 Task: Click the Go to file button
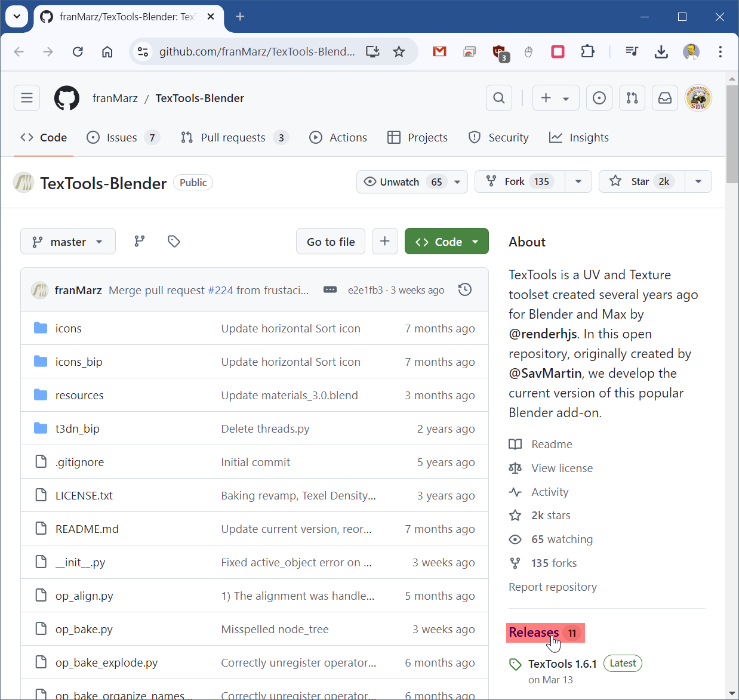point(331,241)
